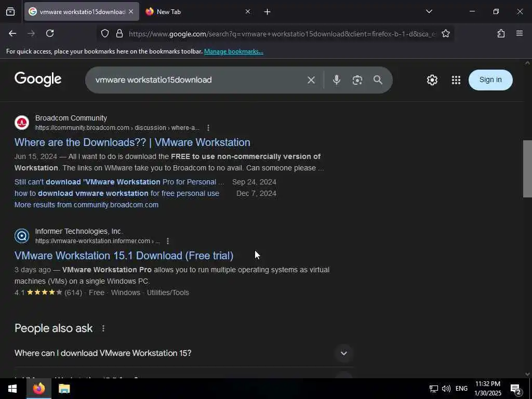Go to Google home via logo
532x399 pixels.
coord(38,79)
